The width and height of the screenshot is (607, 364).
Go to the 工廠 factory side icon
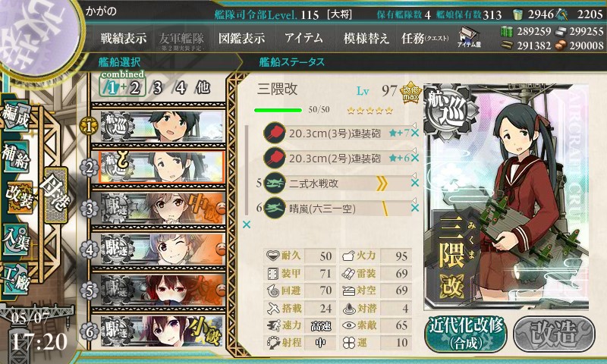tap(16, 279)
